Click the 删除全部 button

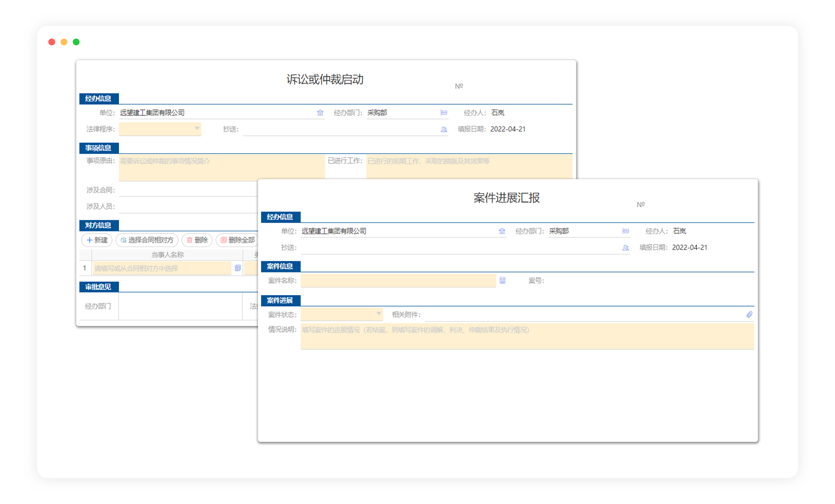[x=237, y=240]
